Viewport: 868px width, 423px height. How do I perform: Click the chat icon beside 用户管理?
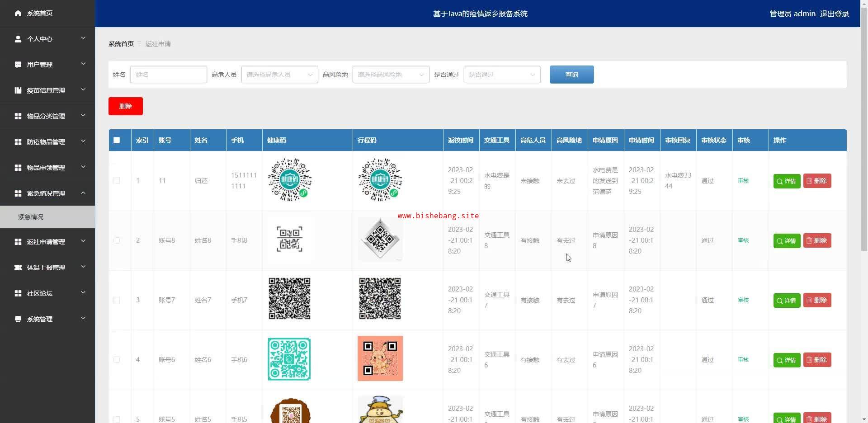tap(18, 65)
